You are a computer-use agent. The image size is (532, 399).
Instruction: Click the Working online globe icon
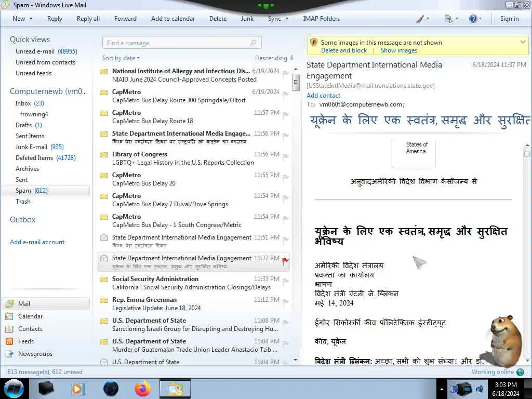coord(520,372)
